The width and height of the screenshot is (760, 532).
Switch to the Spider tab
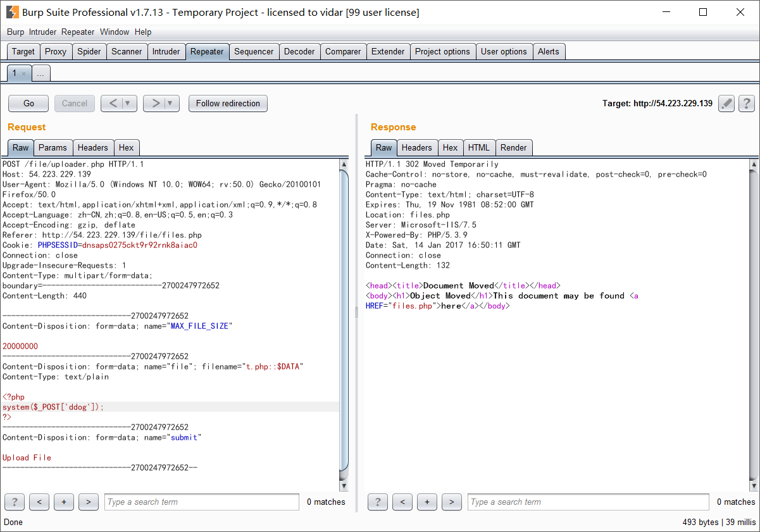click(x=89, y=51)
